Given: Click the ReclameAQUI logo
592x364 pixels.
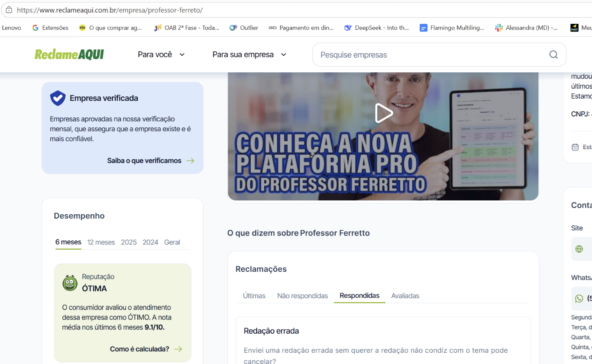Looking at the screenshot, I should pyautogui.click(x=69, y=55).
